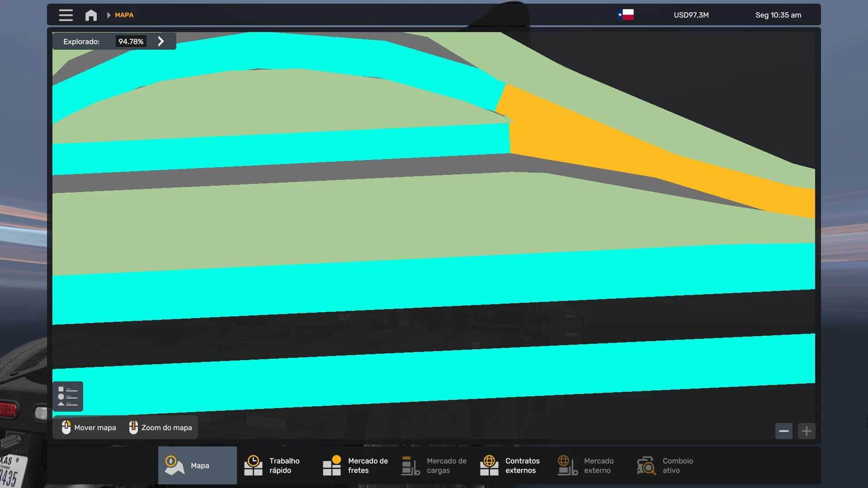Go to the home screen icon

pyautogui.click(x=91, y=15)
